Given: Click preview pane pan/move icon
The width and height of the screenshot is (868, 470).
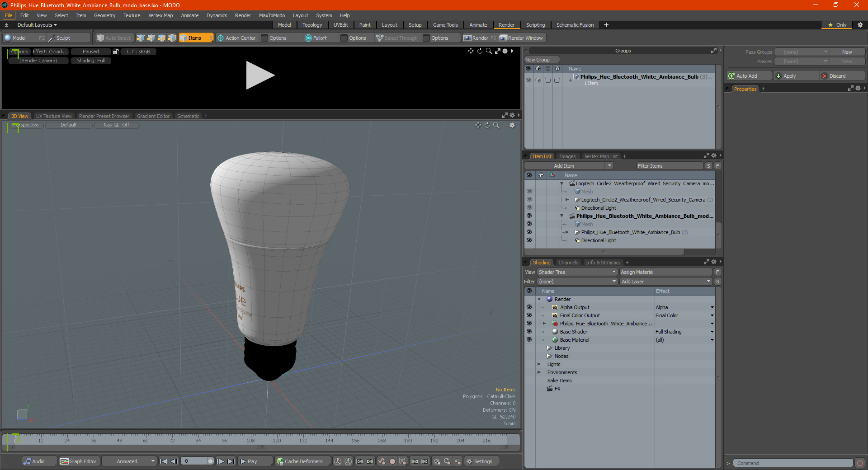Looking at the screenshot, I should (471, 51).
